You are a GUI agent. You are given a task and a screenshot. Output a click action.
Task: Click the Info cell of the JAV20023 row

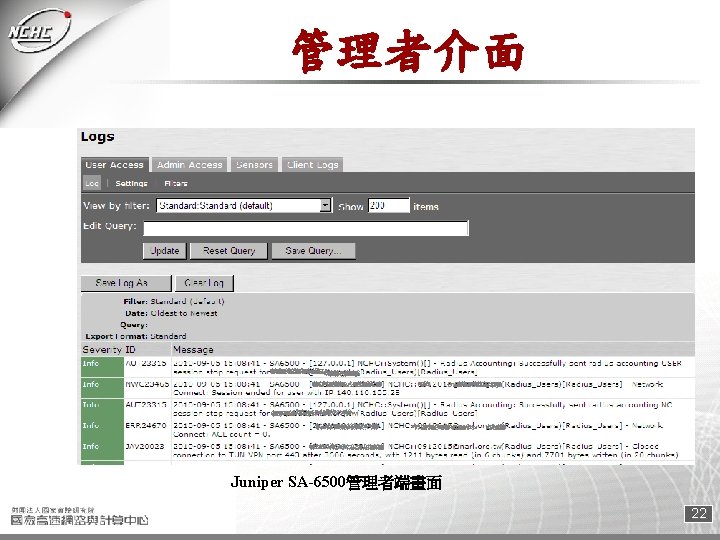[x=102, y=450]
